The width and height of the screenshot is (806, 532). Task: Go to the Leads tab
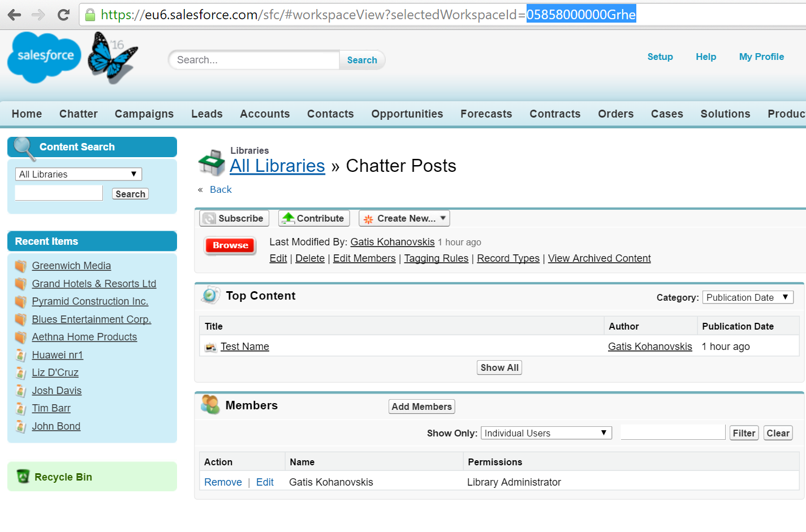(x=207, y=114)
